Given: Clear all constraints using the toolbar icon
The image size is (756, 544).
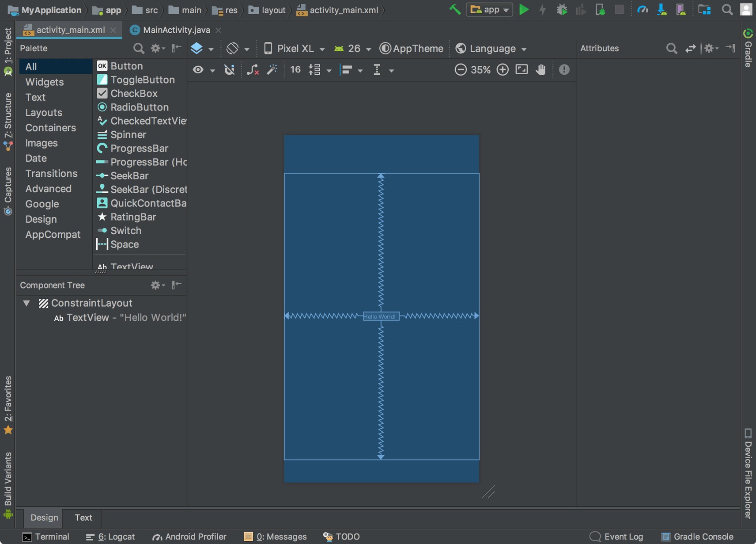Looking at the screenshot, I should [252, 69].
